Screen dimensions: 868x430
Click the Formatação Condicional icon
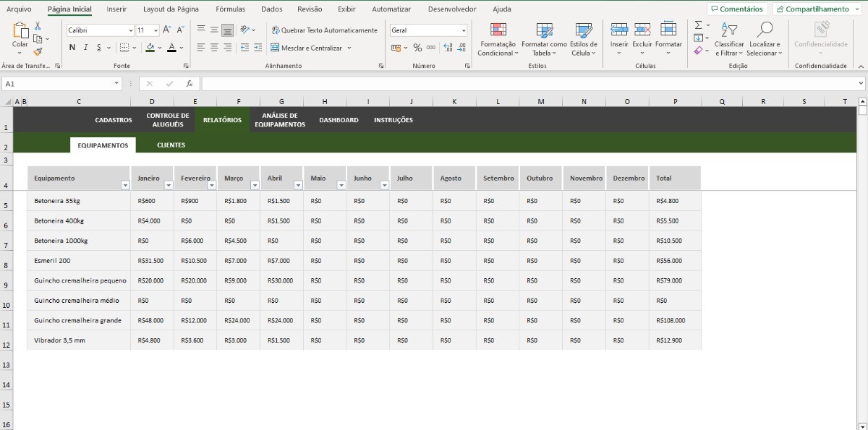pos(498,30)
